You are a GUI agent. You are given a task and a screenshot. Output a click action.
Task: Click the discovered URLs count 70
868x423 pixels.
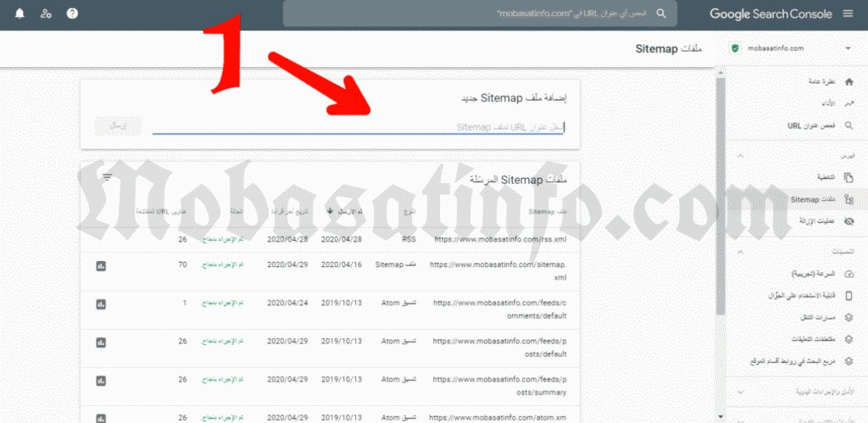pos(182,264)
